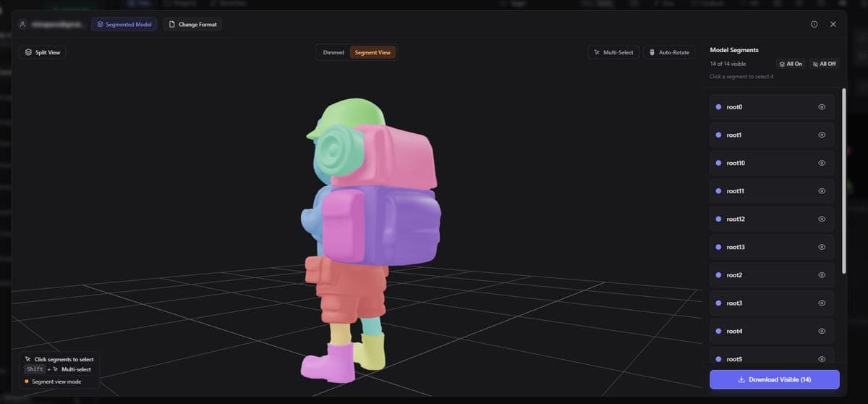Select the root13 segment row
The height and width of the screenshot is (404, 868).
click(772, 247)
